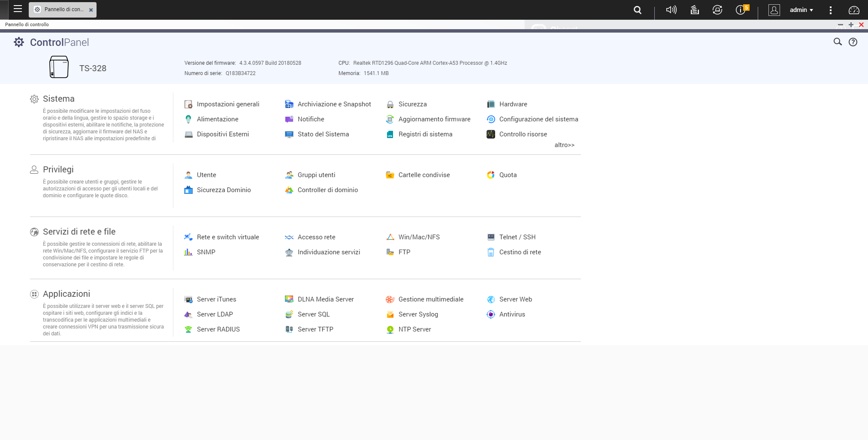Open the three-dot more options menu
This screenshot has height=440, width=868.
coord(831,10)
